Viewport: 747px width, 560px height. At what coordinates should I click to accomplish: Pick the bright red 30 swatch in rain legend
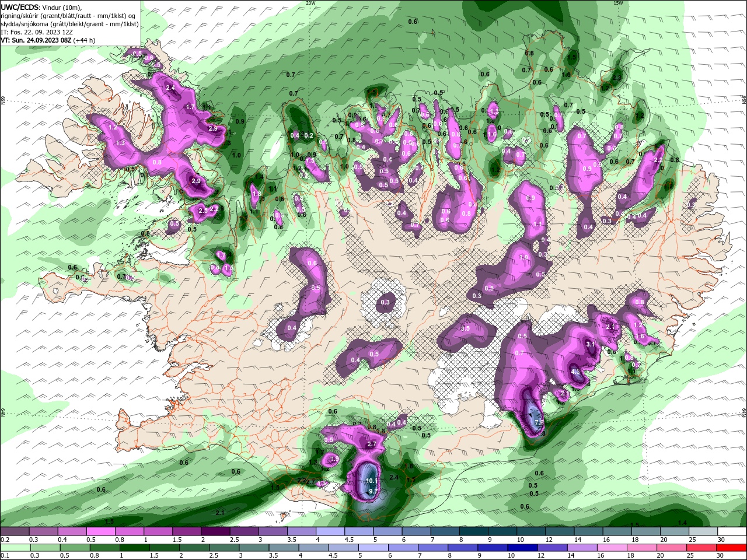(732, 548)
